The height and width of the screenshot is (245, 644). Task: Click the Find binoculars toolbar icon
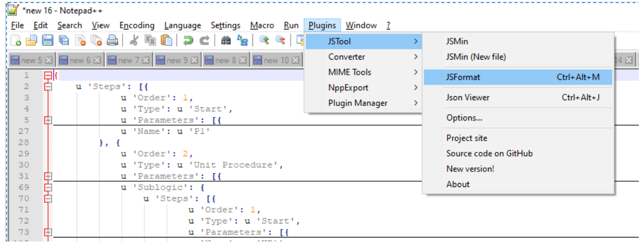226,40
